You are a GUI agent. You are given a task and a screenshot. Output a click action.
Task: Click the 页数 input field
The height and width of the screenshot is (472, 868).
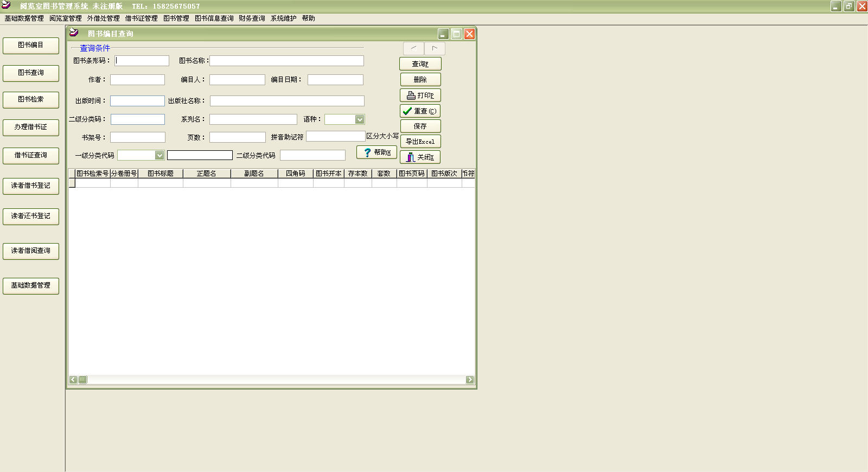[238, 137]
